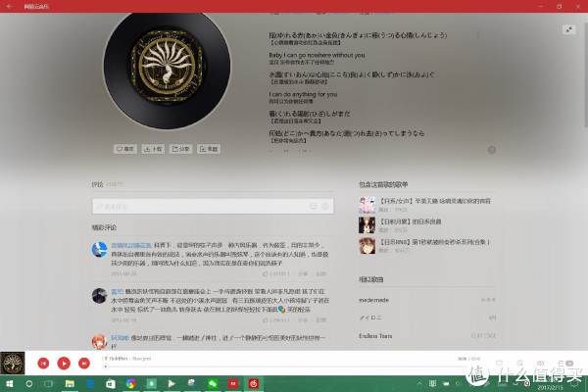Open the 【日系RNB】 playlist title
This screenshot has height=392, width=588.
(435, 242)
